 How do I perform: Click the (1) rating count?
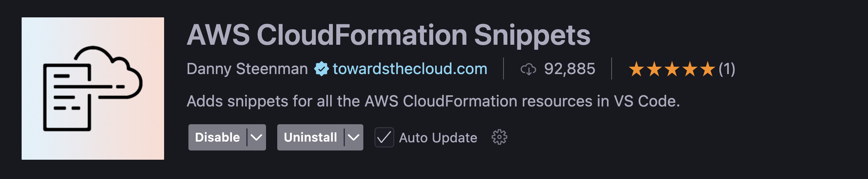[727, 69]
